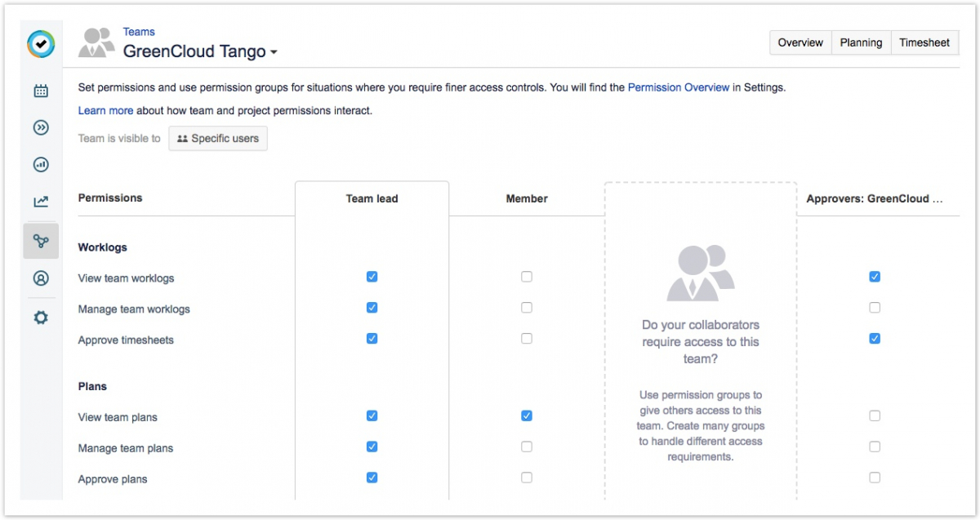980x520 pixels.
Task: Open the settings gear icon
Action: [41, 318]
